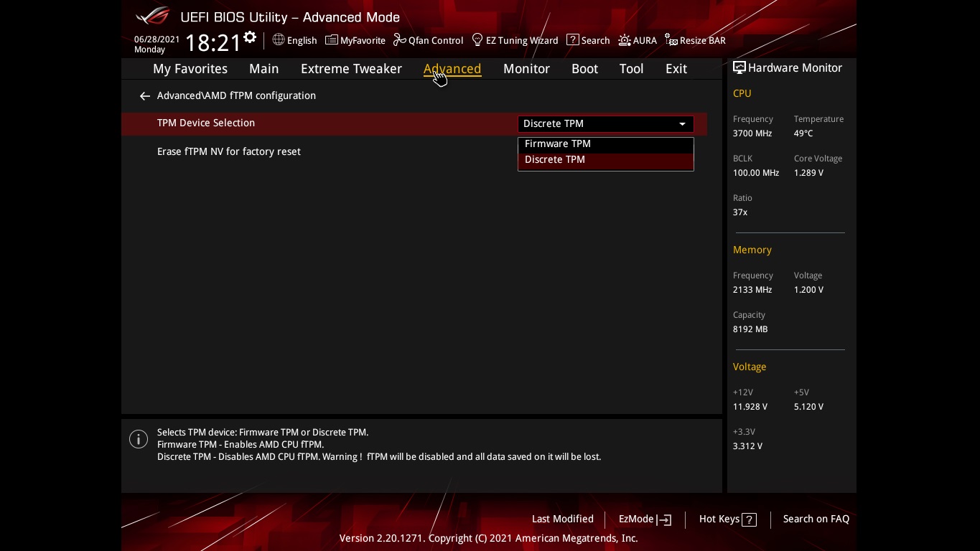Click the 2133 MHz memory frequency
Viewport: 980px width, 551px height.
752,290
